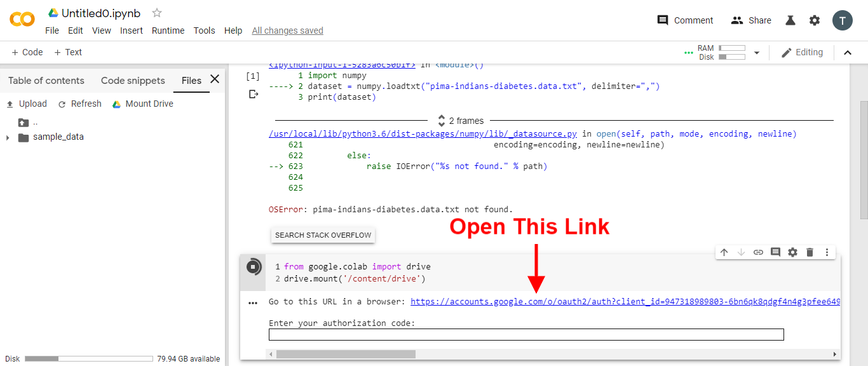Screen dimensions: 868x366
Task: Switch out of Editing mode
Action: [802, 52]
